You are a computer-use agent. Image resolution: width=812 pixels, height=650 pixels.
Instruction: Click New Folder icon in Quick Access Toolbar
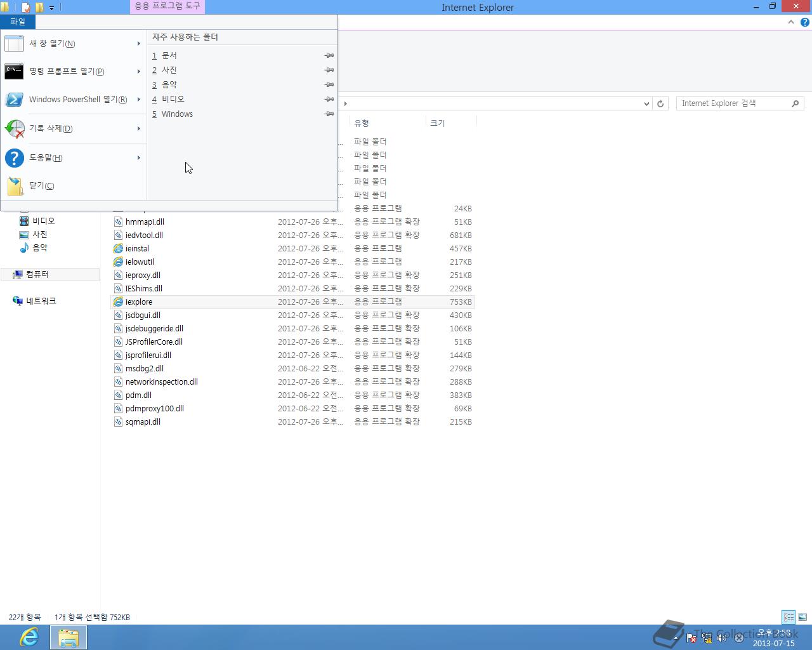pyautogui.click(x=39, y=8)
